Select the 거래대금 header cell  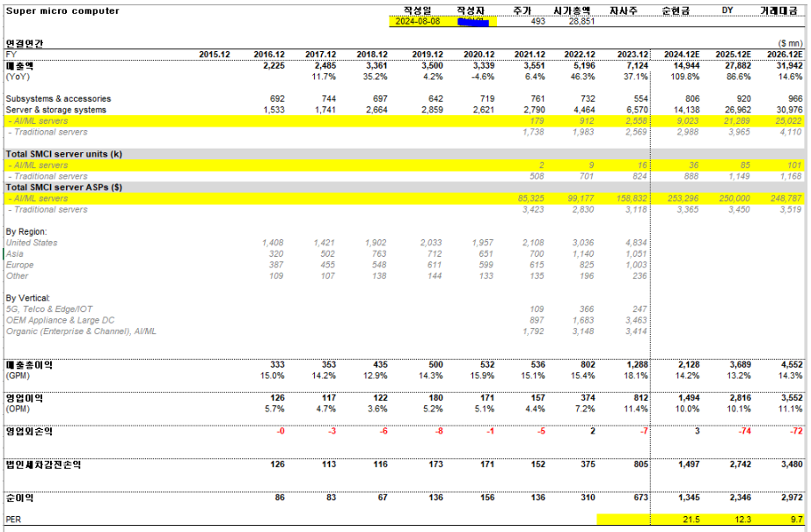click(x=778, y=11)
